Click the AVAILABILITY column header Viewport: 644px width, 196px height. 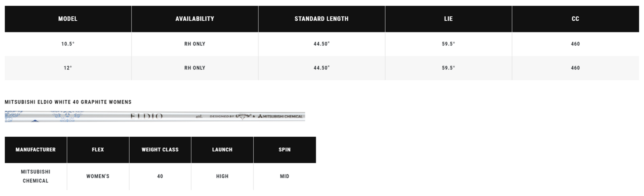click(195, 19)
